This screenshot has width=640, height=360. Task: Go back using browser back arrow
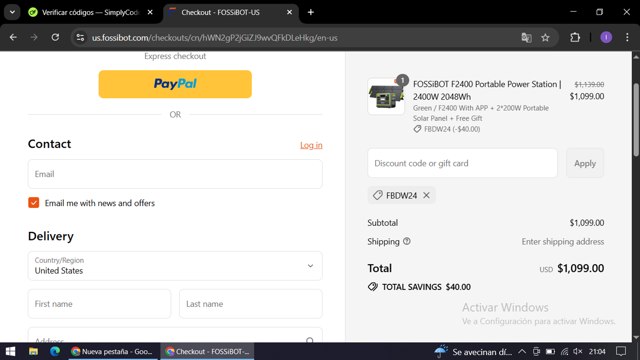pos(13,38)
